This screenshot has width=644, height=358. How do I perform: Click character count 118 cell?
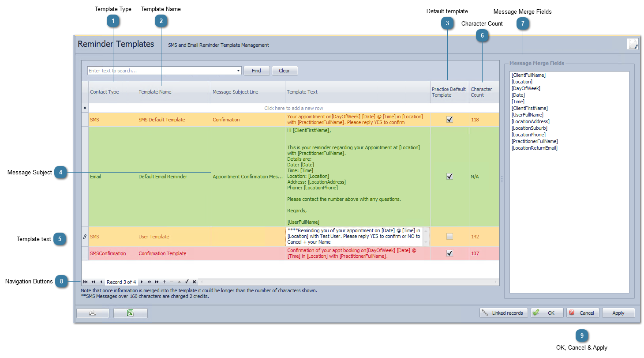click(x=484, y=120)
